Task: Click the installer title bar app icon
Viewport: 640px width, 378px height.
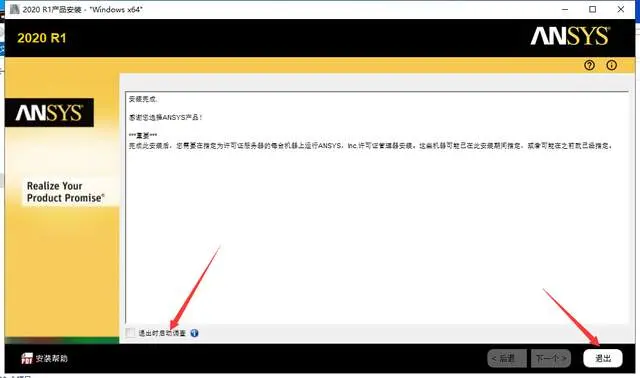Action: (x=15, y=9)
